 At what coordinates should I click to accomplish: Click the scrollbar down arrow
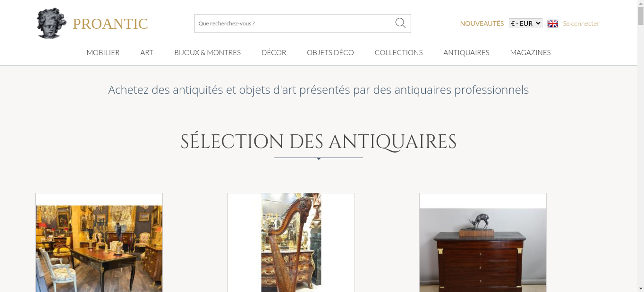tap(641, 289)
